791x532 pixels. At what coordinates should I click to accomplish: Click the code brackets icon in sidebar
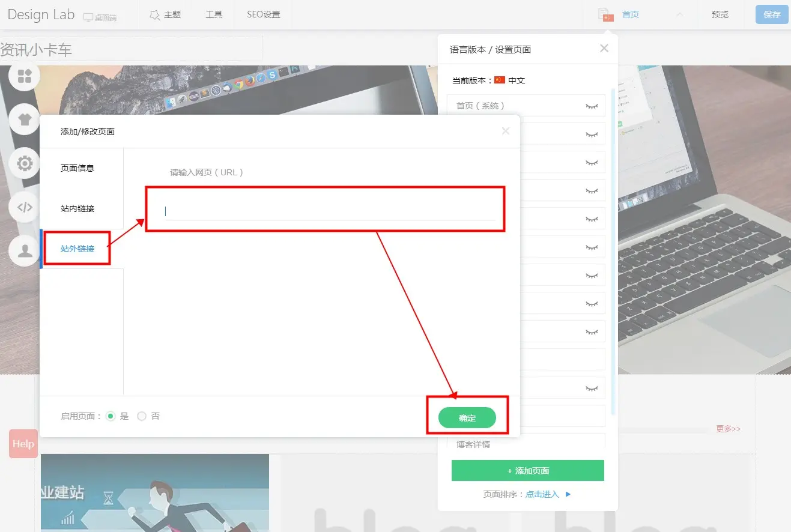coord(25,207)
